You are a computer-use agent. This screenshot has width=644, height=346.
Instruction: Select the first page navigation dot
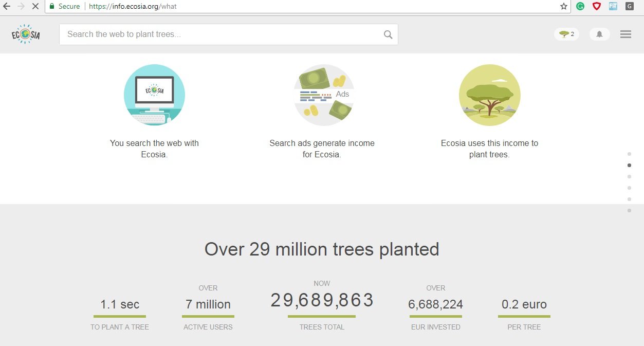tap(629, 154)
